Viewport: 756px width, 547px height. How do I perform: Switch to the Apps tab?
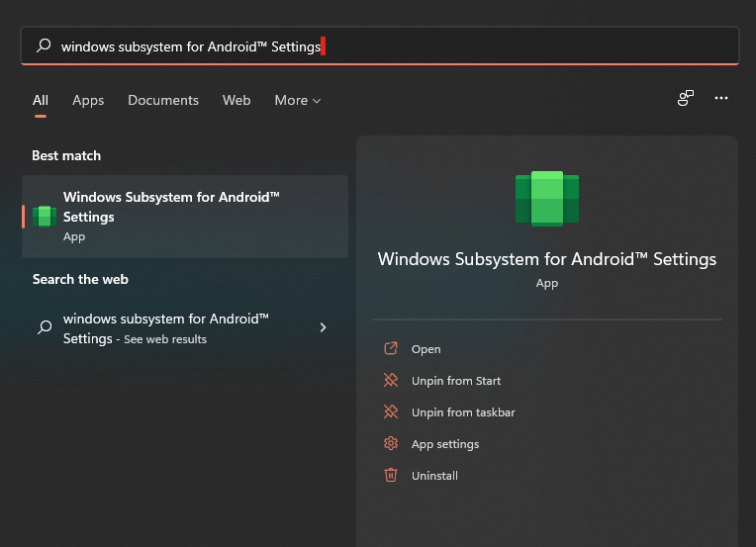88,101
